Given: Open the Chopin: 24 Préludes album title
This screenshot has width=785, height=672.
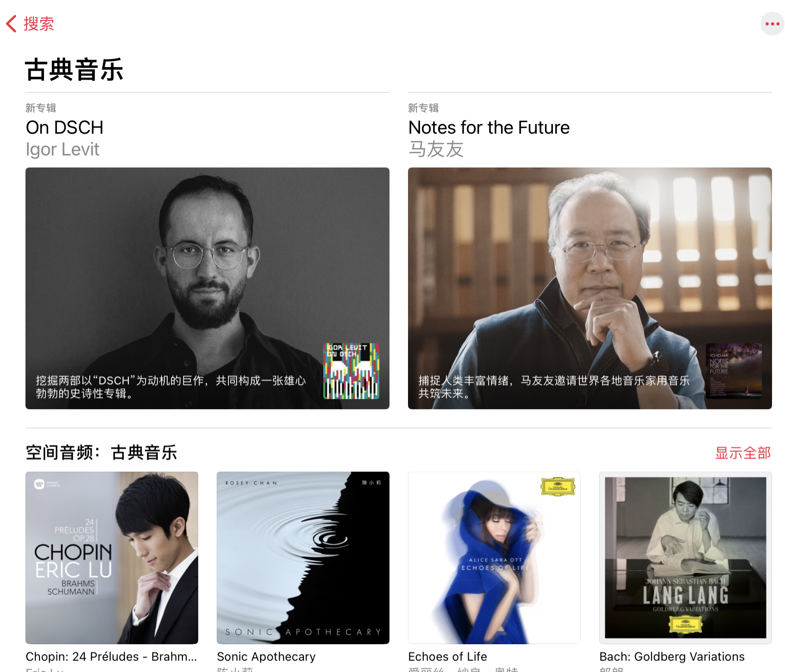Looking at the screenshot, I should (x=112, y=657).
